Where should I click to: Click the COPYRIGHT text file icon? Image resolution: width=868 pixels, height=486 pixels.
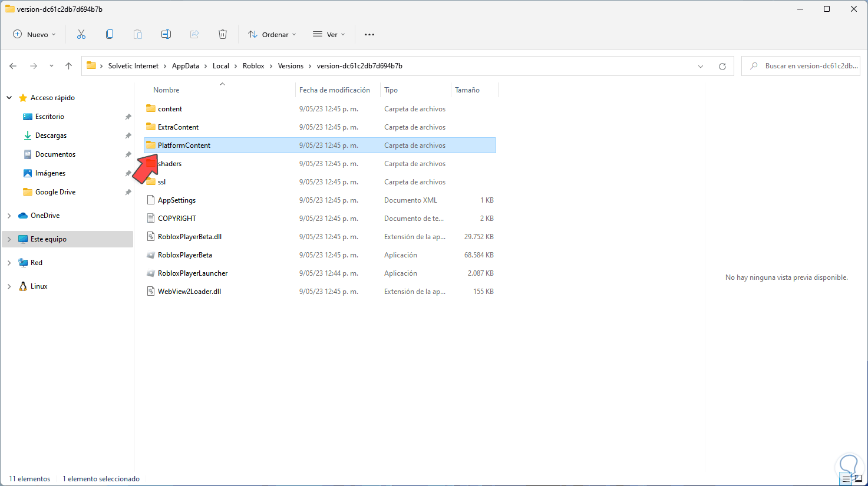pyautogui.click(x=151, y=218)
